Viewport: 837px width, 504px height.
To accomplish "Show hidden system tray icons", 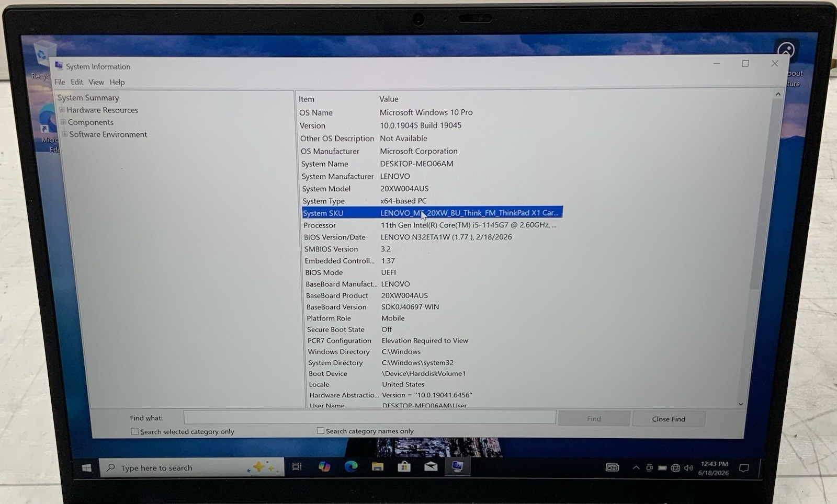I will click(636, 468).
